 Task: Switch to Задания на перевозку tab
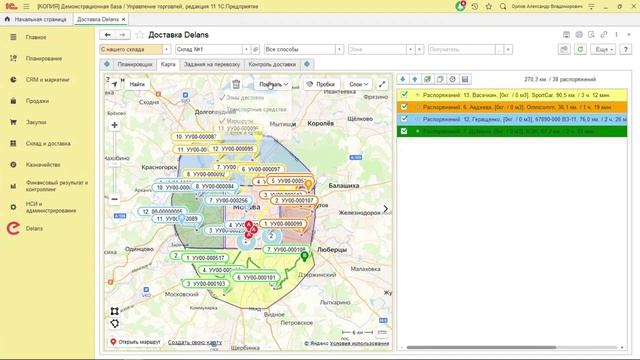tap(212, 64)
